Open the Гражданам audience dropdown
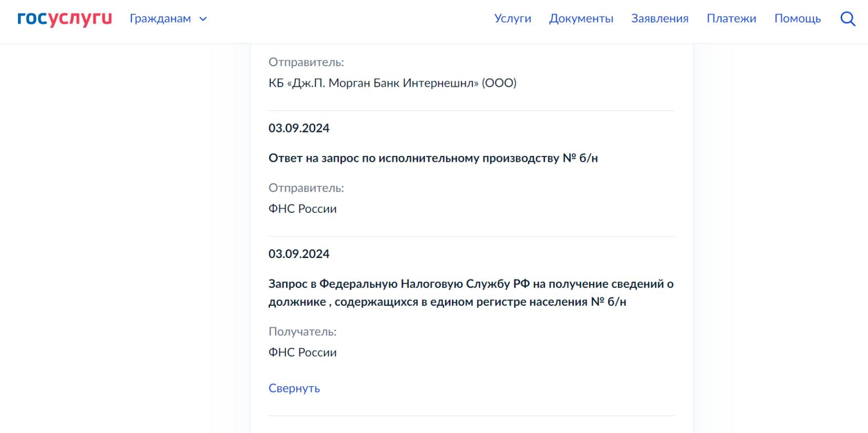 [160, 19]
